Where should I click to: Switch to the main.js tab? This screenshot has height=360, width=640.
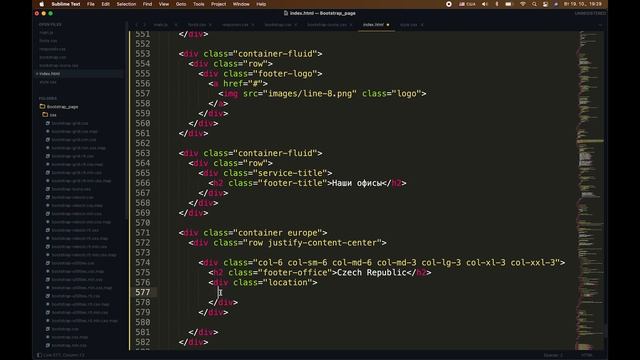click(x=160, y=25)
